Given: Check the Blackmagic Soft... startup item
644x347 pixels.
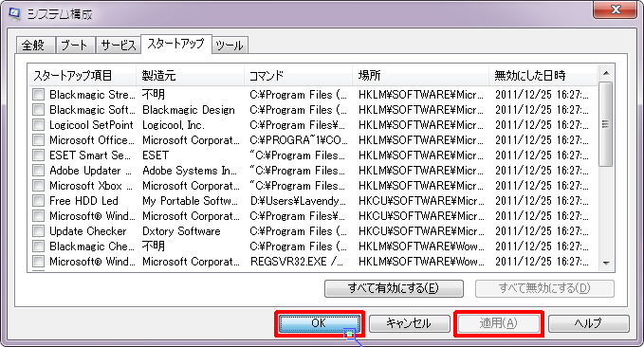Looking at the screenshot, I should tap(39, 110).
